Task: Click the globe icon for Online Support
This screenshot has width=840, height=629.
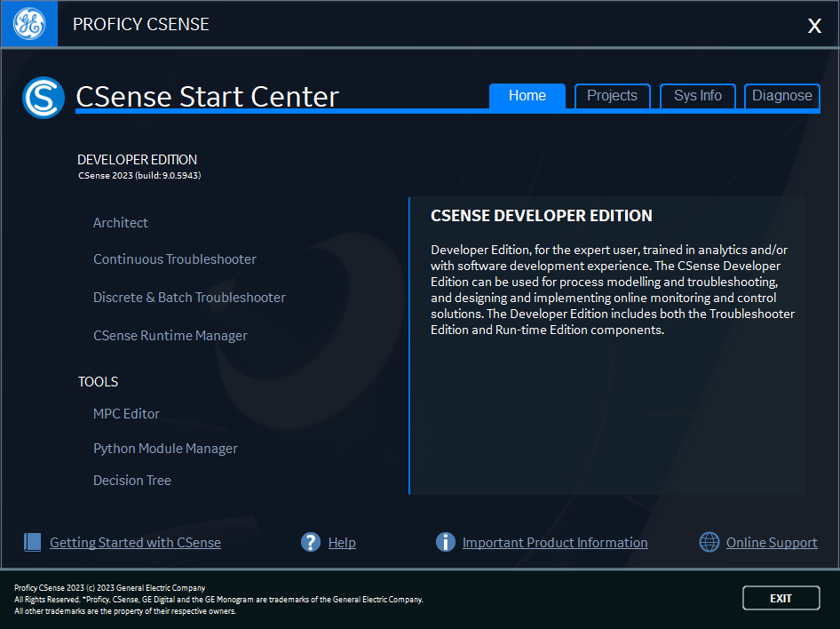Action: [x=709, y=542]
